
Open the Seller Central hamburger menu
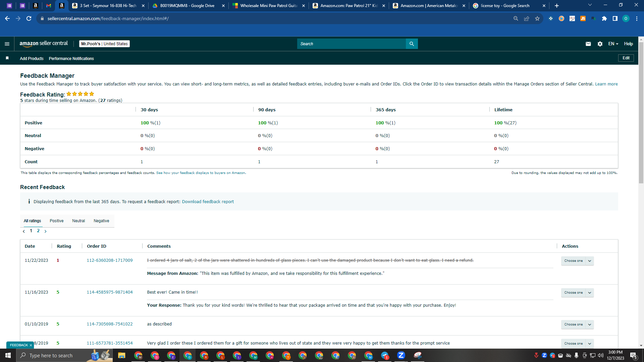click(7, 44)
